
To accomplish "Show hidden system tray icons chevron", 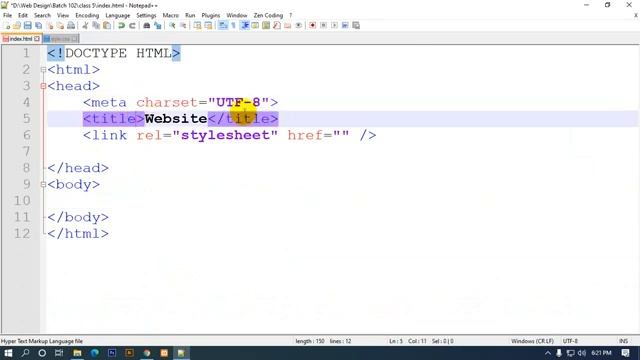I will click(x=548, y=353).
